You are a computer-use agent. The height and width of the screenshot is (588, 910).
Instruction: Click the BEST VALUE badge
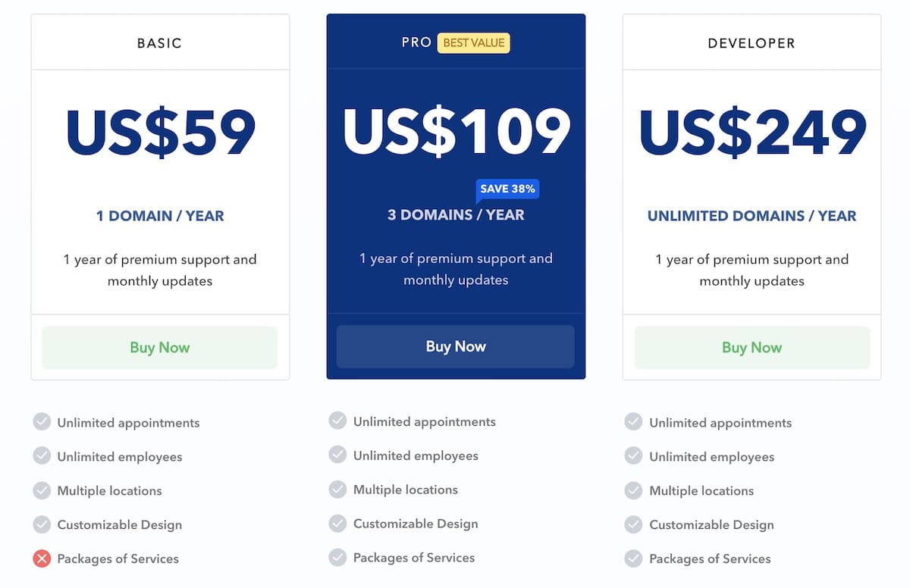(474, 43)
